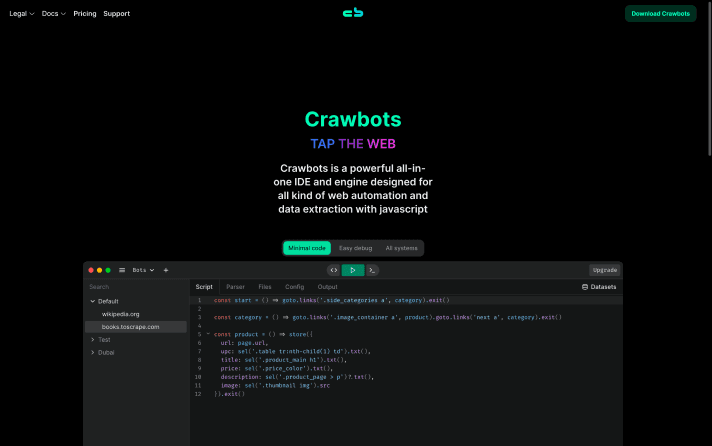
Task: Collapse the code fold arrow on line 5
Action: [x=208, y=334]
